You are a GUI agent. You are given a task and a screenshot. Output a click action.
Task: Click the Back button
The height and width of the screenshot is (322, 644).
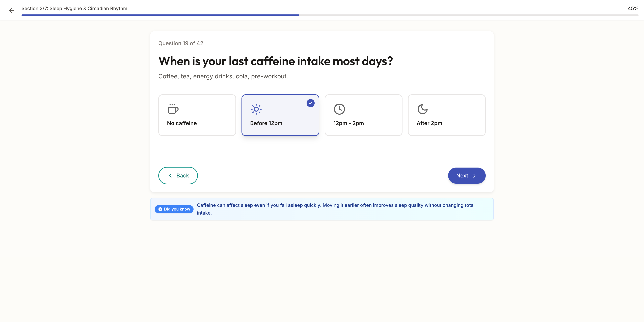(178, 175)
